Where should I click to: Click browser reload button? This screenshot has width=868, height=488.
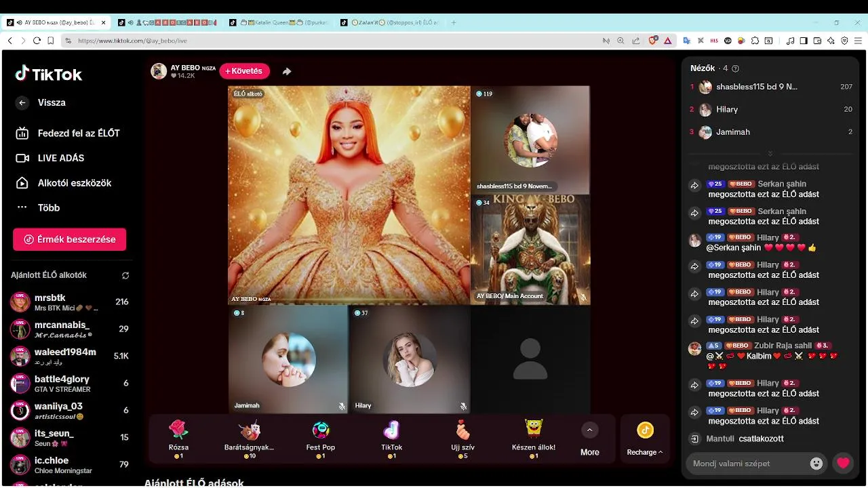point(37,41)
